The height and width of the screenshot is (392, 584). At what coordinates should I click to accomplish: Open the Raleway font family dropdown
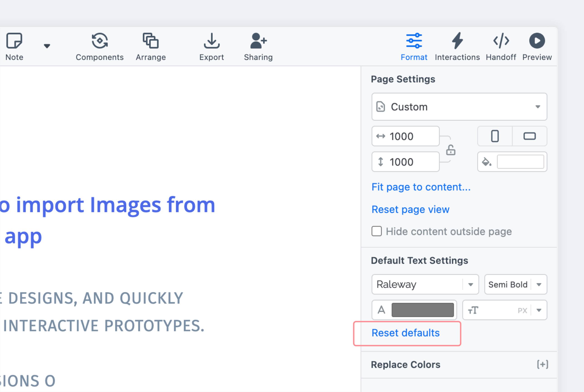click(x=425, y=285)
